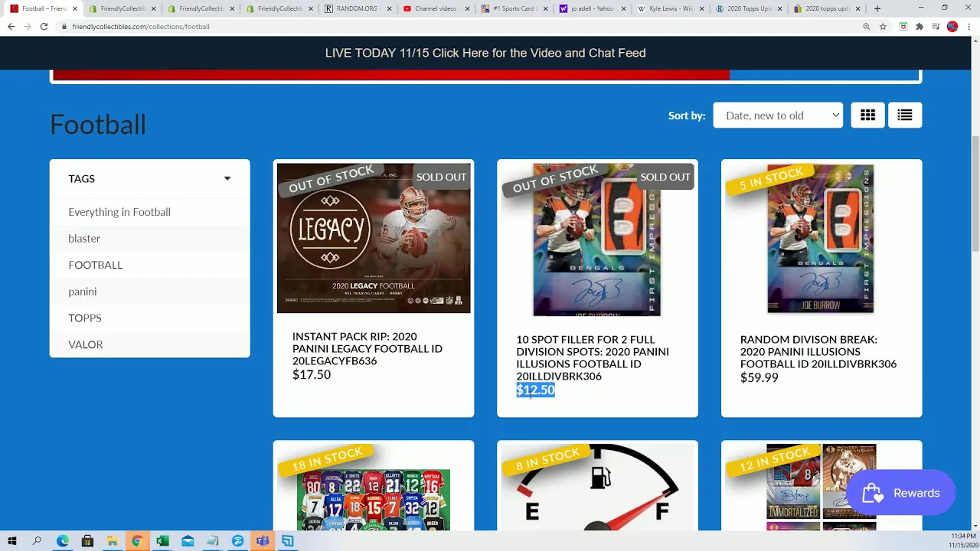Open Chrome from the taskbar
The width and height of the screenshot is (980, 551).
tap(137, 541)
